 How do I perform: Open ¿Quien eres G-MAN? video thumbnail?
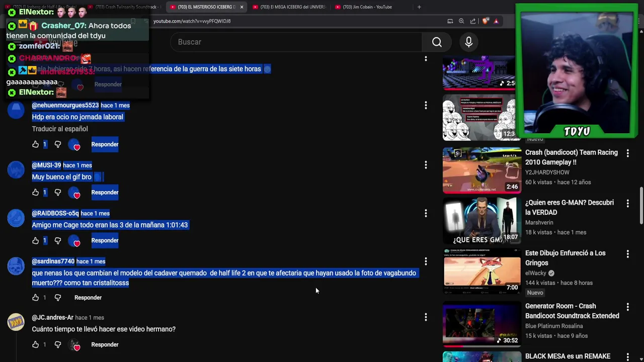(x=482, y=220)
